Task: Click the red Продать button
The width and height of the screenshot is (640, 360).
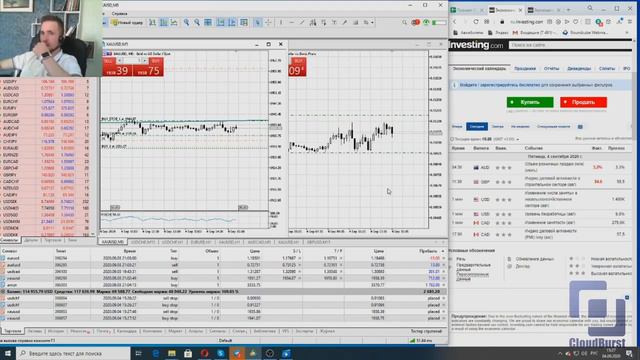Action: point(583,102)
